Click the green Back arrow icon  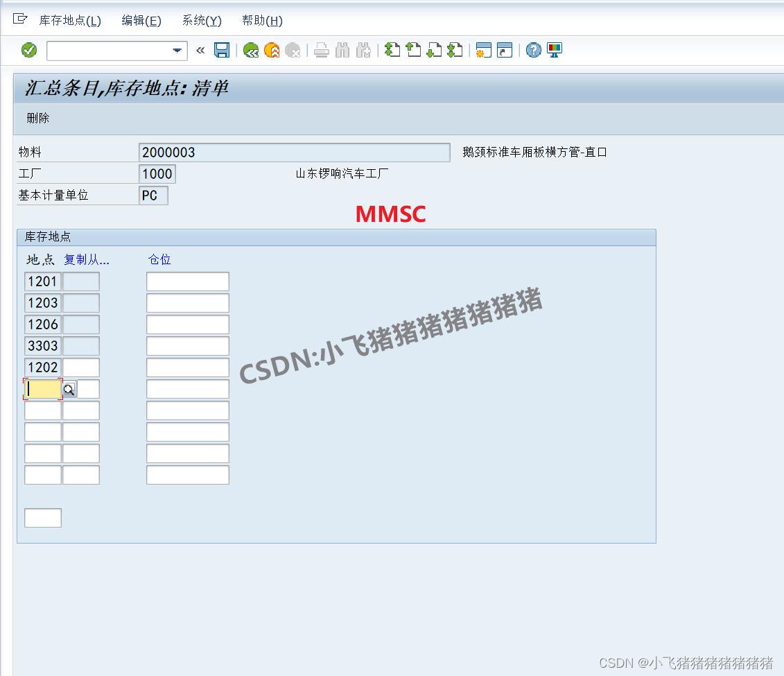click(x=252, y=50)
